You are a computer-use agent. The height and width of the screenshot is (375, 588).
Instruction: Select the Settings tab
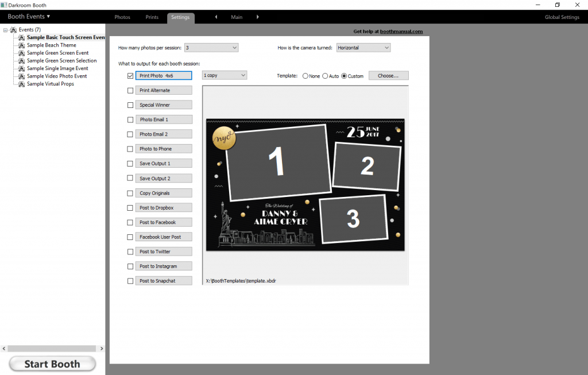180,17
